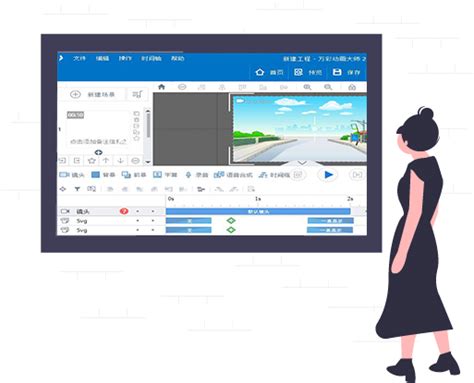
Task: Select the home icon on canvas toolbar
Action: click(x=161, y=87)
